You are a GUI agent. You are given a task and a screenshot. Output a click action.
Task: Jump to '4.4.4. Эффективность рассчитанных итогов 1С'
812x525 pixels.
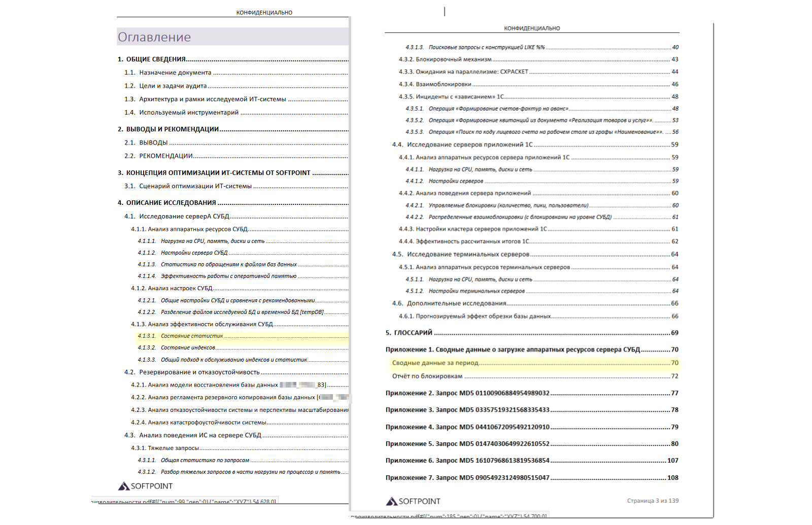(x=538, y=241)
